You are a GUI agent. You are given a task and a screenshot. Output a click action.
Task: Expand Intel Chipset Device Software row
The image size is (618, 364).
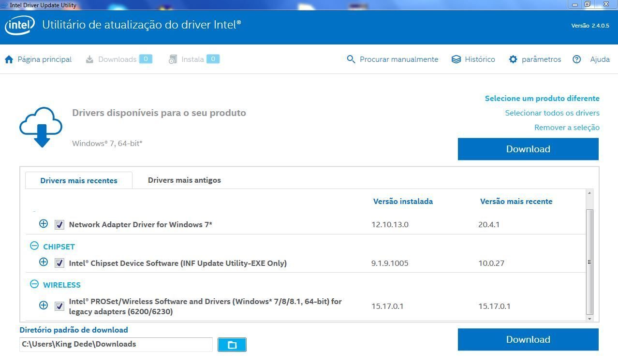coord(44,262)
